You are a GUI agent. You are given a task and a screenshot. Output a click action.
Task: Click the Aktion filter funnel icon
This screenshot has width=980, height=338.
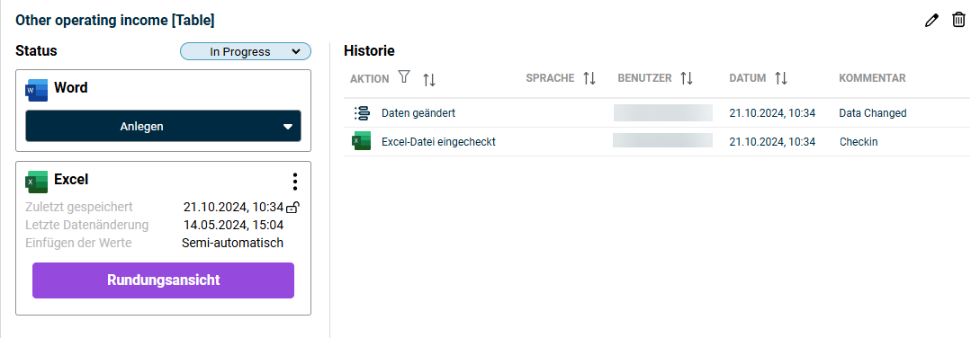[x=404, y=76]
